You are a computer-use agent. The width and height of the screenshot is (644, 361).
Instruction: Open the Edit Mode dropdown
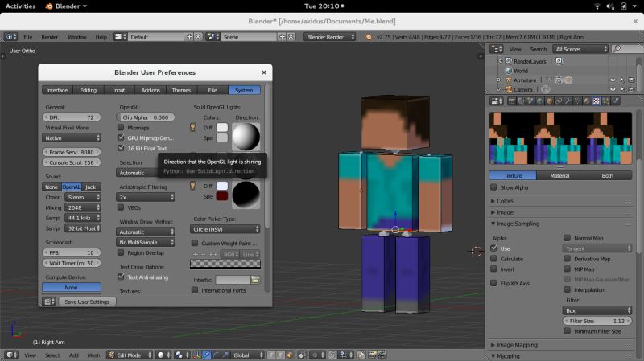[130, 355]
